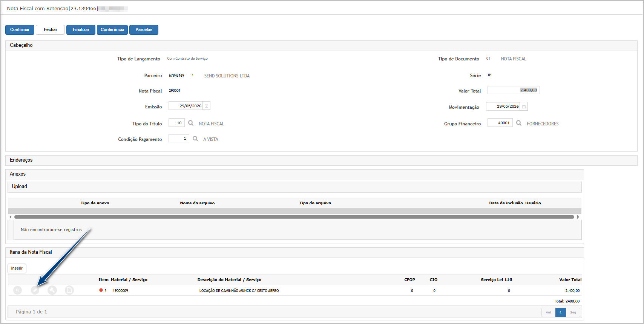This screenshot has height=324, width=644.
Task: Expand the Endereços section
Action: click(x=321, y=160)
